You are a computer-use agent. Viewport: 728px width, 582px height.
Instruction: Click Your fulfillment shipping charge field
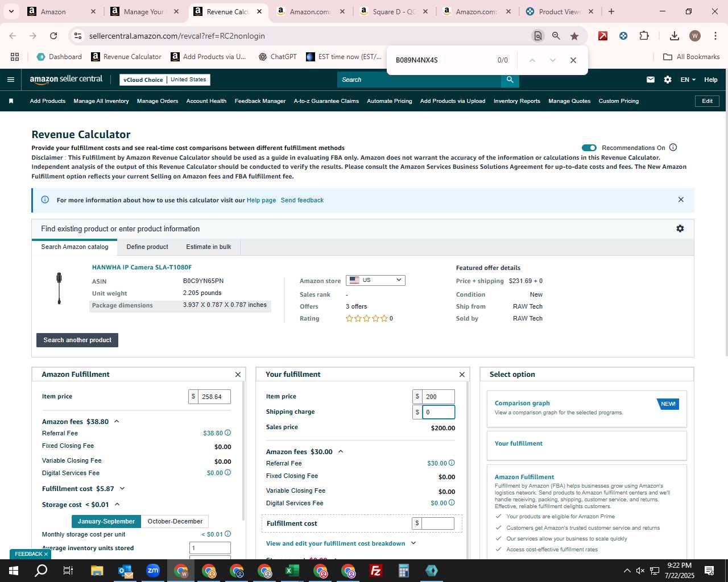[439, 412]
